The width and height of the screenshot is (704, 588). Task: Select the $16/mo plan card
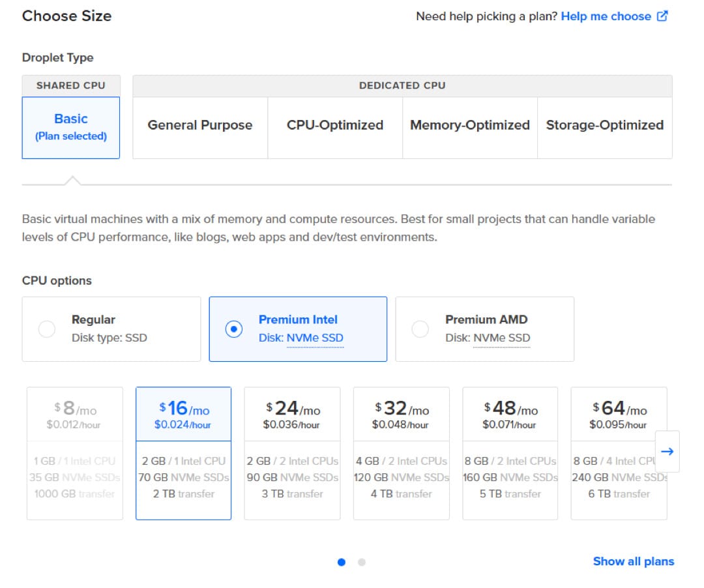[x=183, y=453]
